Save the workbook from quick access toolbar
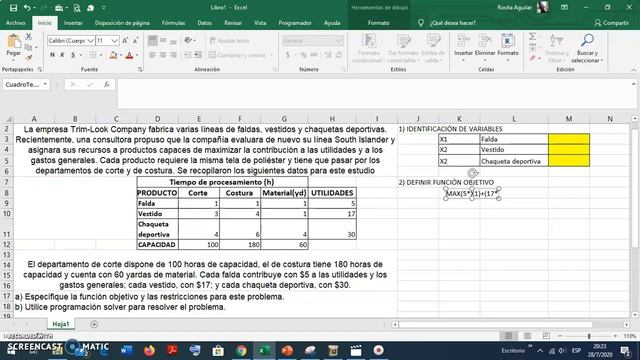The image size is (640, 360). tap(13, 8)
